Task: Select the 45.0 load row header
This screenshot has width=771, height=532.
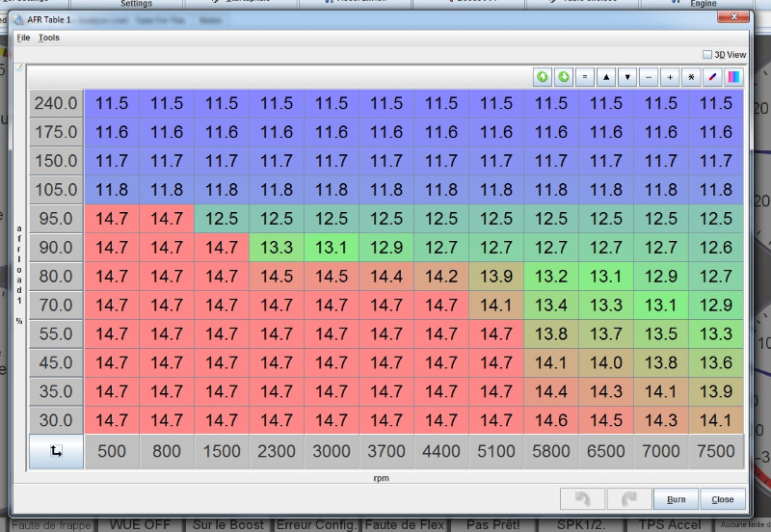Action: [x=56, y=363]
